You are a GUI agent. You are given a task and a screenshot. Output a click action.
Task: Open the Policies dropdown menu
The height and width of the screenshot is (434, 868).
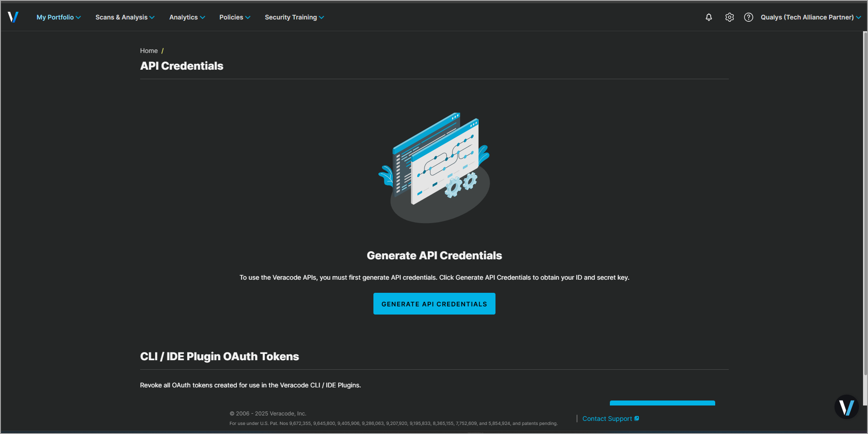point(235,17)
